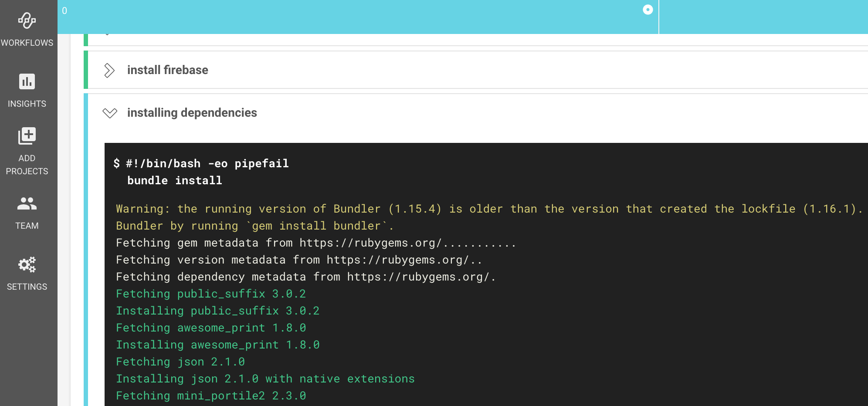868x406 pixels.
Task: Click the INSIGHTS label
Action: pos(27,104)
